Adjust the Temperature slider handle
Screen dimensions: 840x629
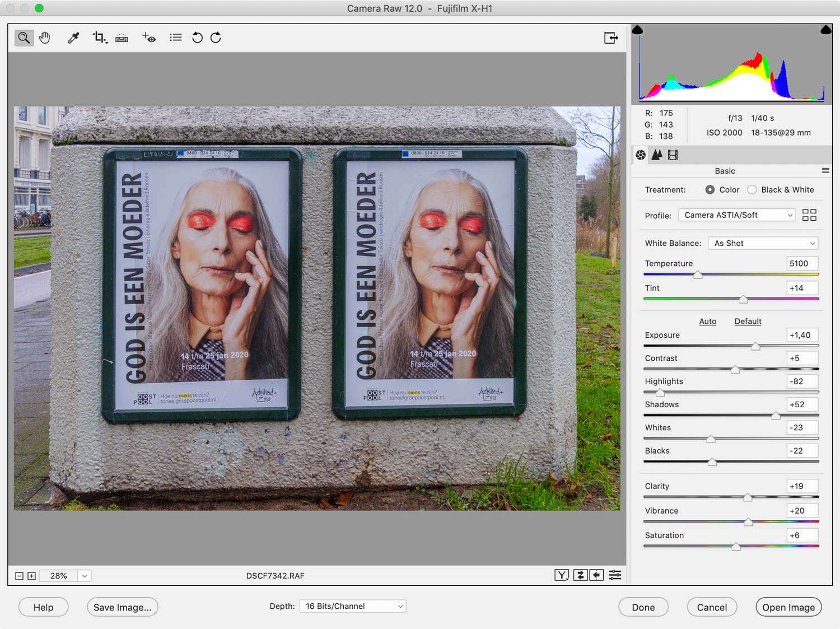tap(698, 275)
